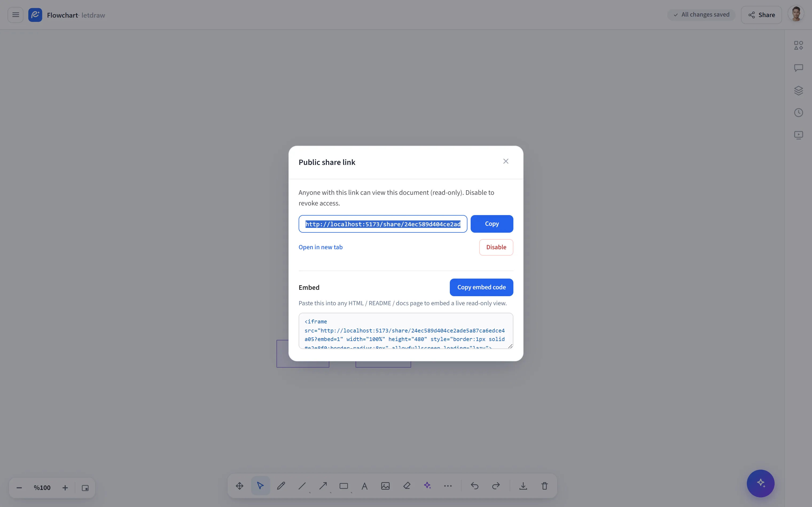Viewport: 812px width, 507px height.
Task: Show the layers panel icon
Action: click(798, 90)
